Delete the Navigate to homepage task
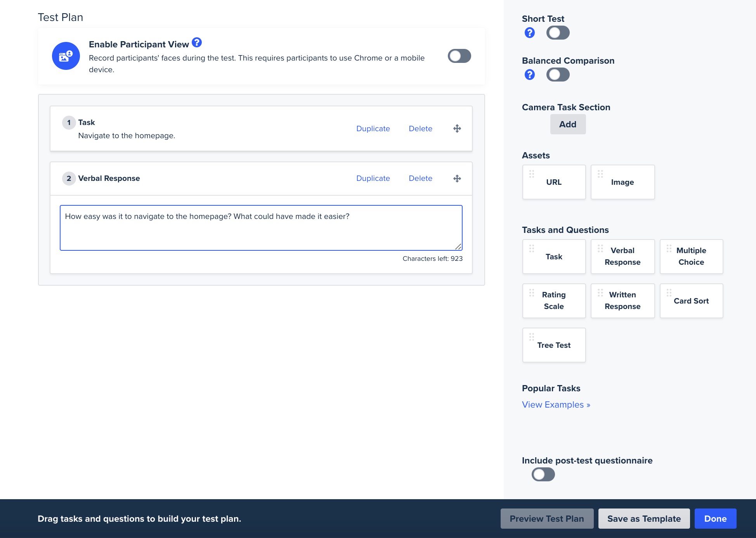The image size is (756, 538). pos(420,128)
